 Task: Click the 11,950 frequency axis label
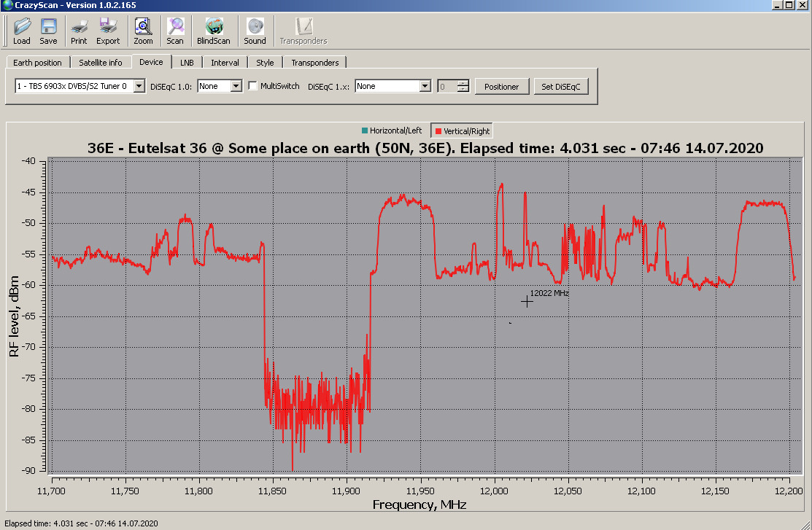pos(420,491)
